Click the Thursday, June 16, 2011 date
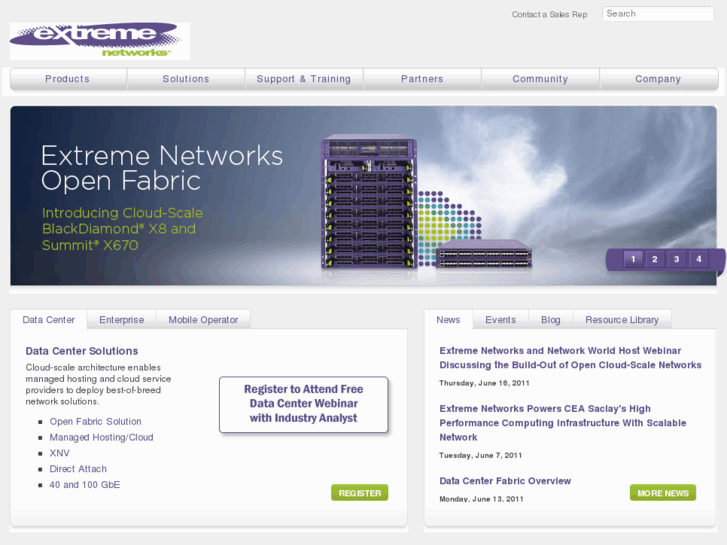Screen dimensions: 727x545 [485, 383]
